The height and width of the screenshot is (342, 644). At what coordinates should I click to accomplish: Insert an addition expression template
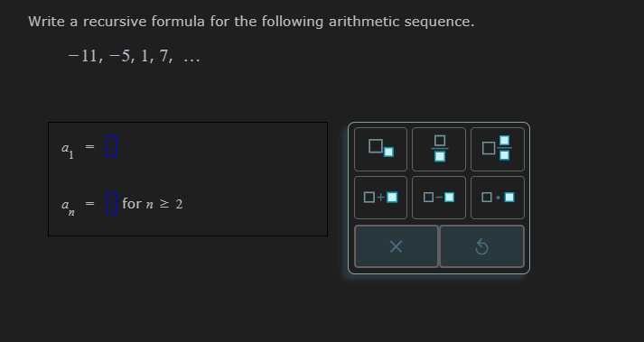(x=381, y=198)
